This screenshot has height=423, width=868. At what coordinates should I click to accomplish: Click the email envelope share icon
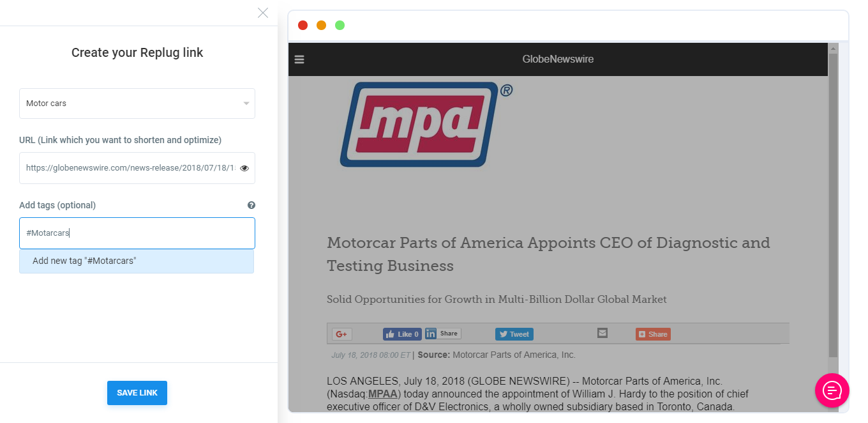coord(602,333)
